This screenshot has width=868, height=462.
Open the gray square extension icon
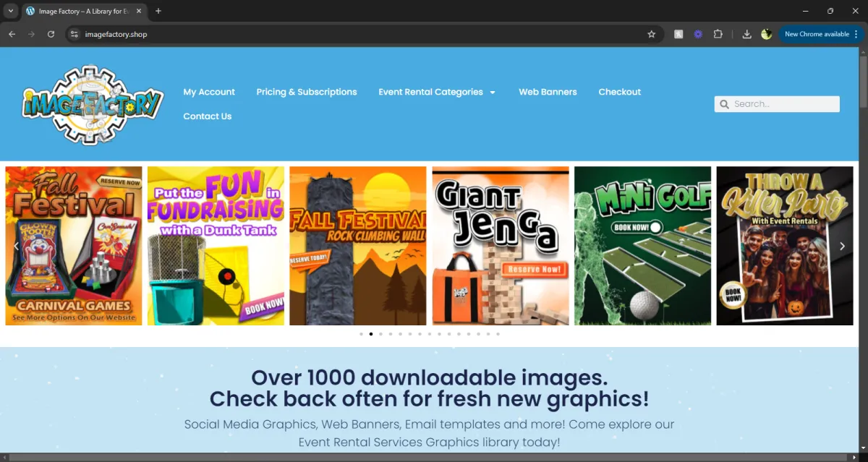(x=678, y=34)
